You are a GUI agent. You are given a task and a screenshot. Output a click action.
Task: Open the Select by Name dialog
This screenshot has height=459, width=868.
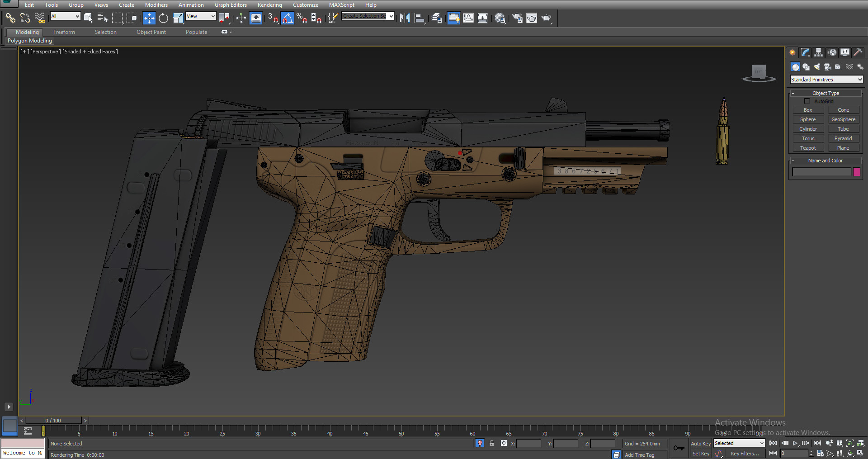(x=103, y=18)
